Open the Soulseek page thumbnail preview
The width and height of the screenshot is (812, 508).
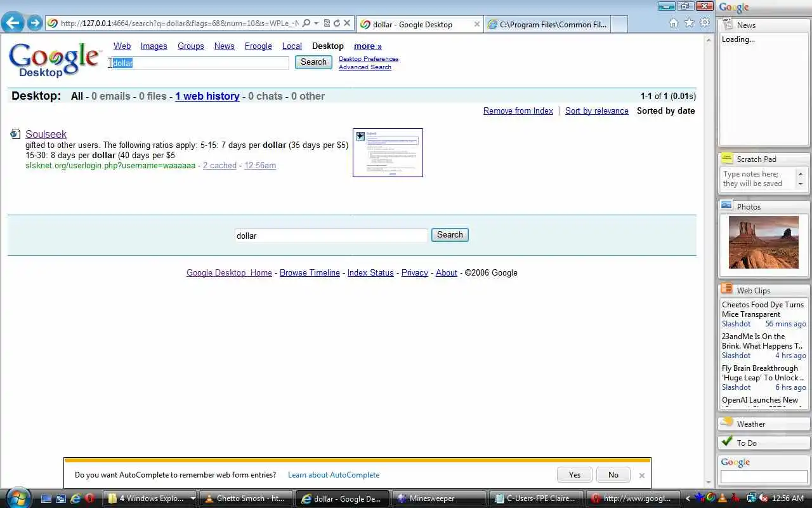[x=388, y=152]
